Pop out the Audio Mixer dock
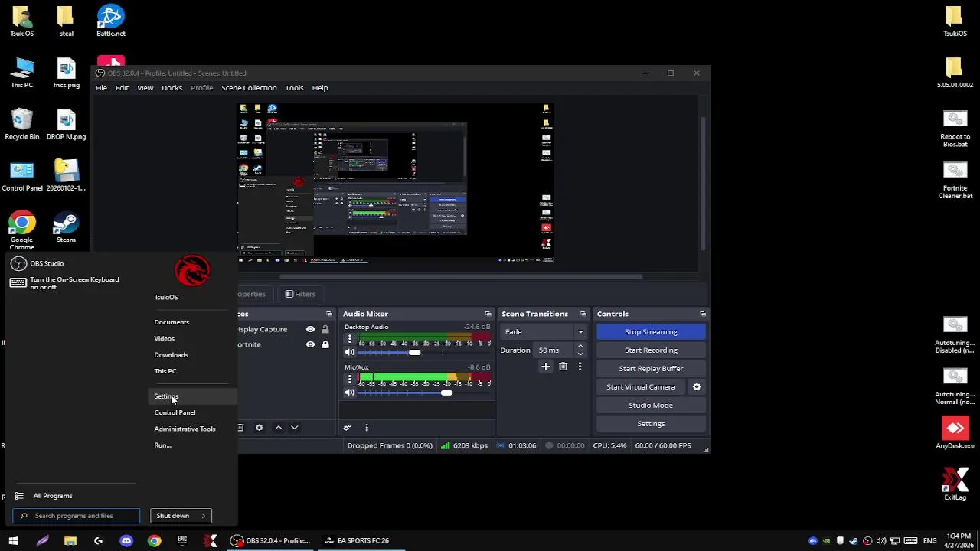The width and height of the screenshot is (980, 551). pos(488,314)
